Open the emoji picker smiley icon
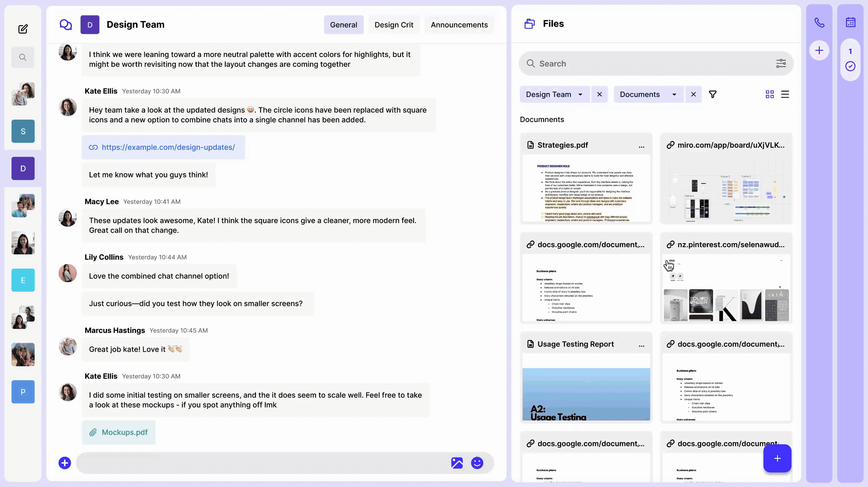868x487 pixels. 477,463
